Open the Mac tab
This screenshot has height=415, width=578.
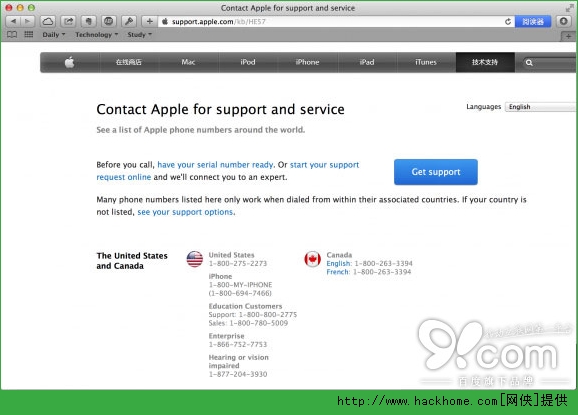coord(188,62)
